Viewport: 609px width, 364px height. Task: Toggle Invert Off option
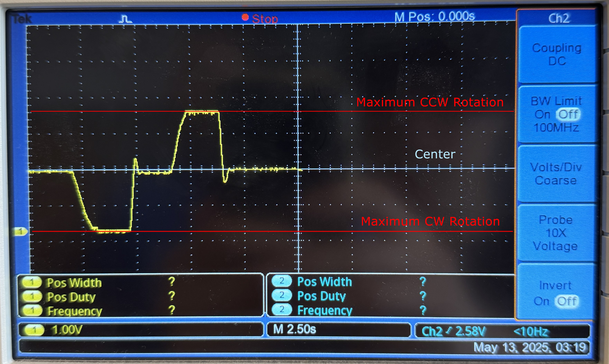tap(567, 301)
